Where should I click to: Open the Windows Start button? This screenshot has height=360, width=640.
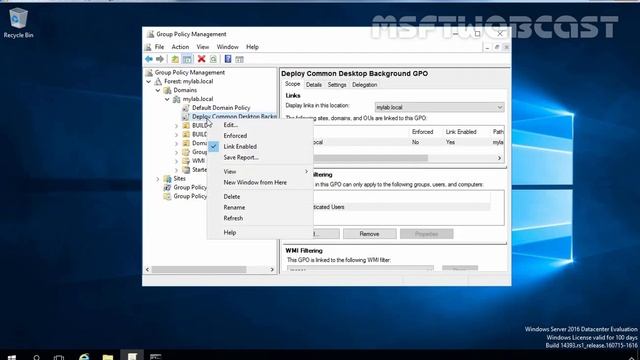[12, 357]
